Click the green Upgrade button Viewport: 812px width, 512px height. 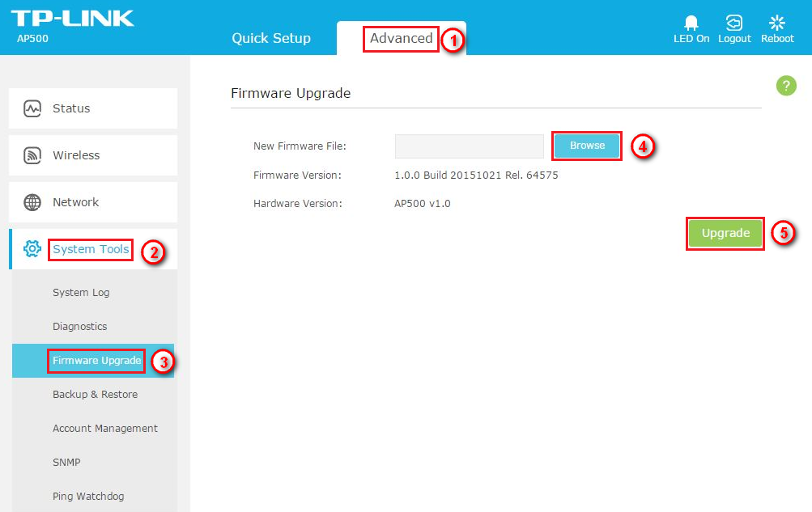(x=725, y=233)
